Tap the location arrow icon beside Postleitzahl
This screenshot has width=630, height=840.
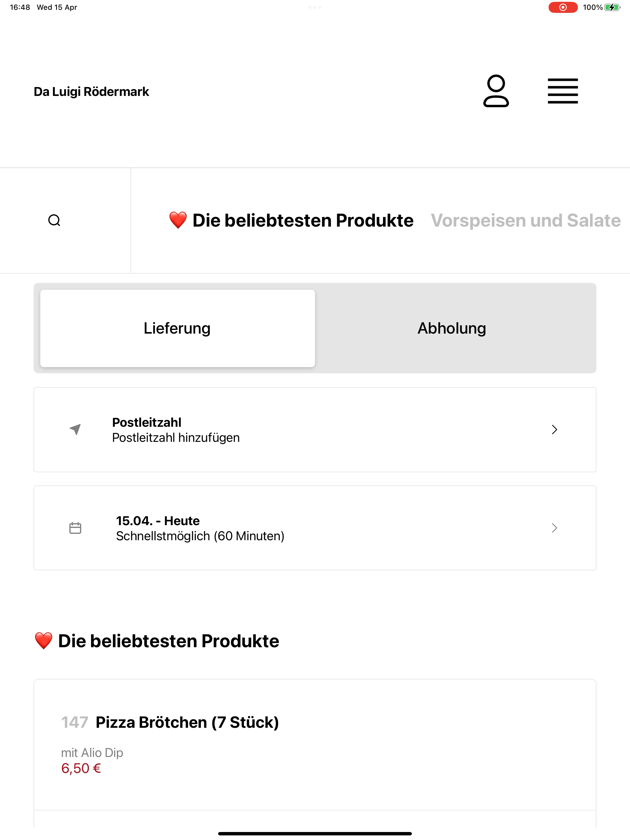click(75, 430)
